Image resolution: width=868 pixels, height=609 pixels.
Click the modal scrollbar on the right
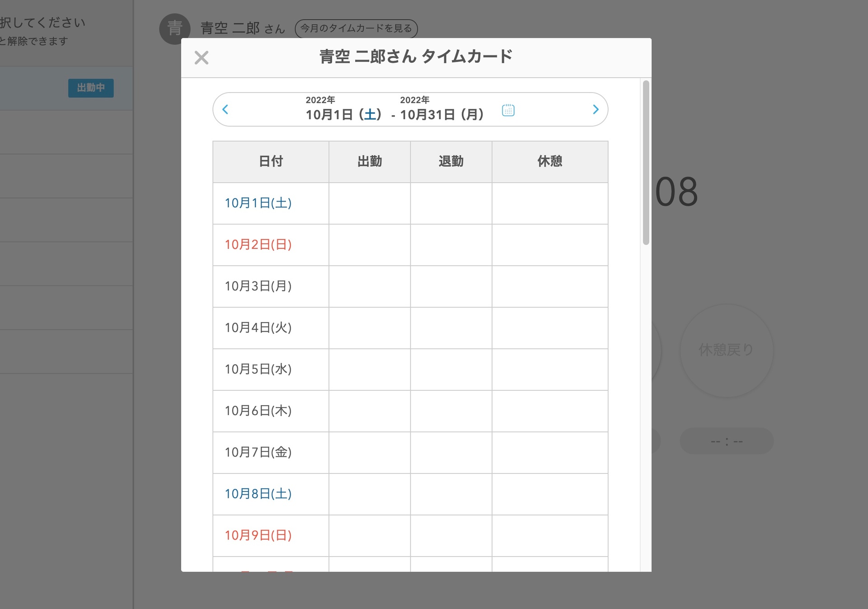[645, 158]
